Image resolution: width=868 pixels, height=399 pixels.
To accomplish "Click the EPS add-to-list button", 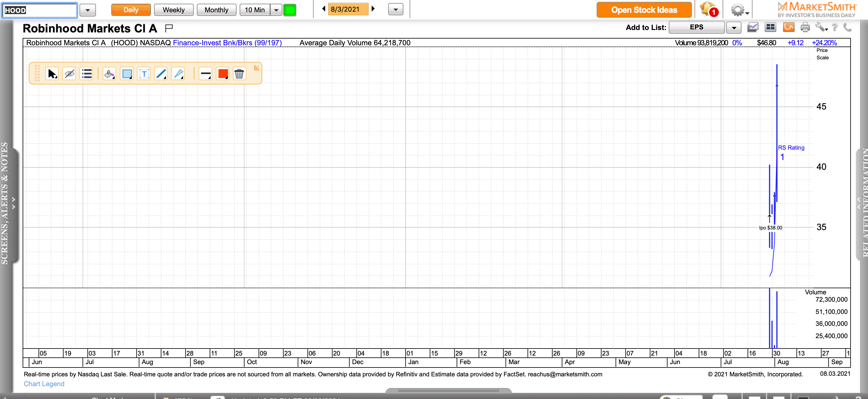I will tap(697, 27).
